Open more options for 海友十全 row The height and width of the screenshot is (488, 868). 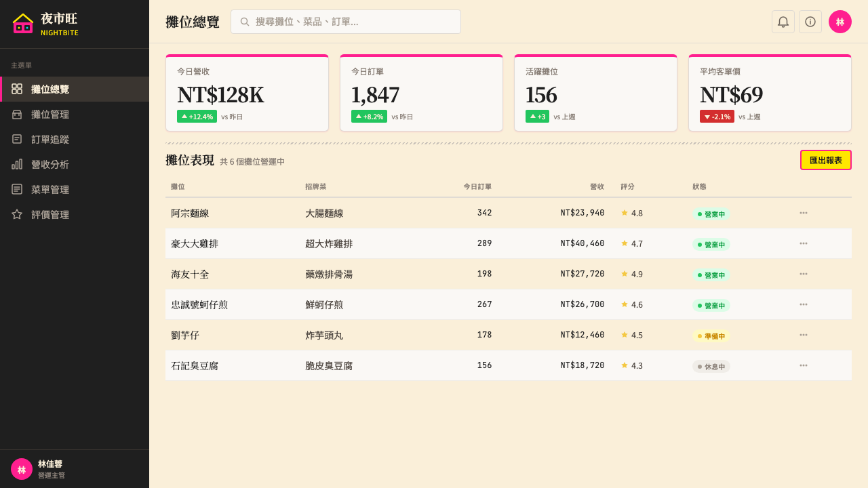pyautogui.click(x=804, y=274)
